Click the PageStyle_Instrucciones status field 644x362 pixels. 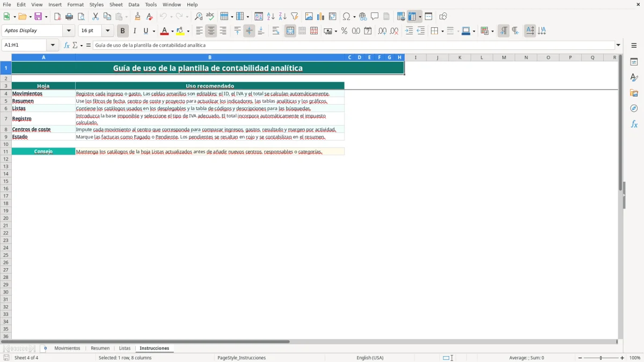point(241,358)
